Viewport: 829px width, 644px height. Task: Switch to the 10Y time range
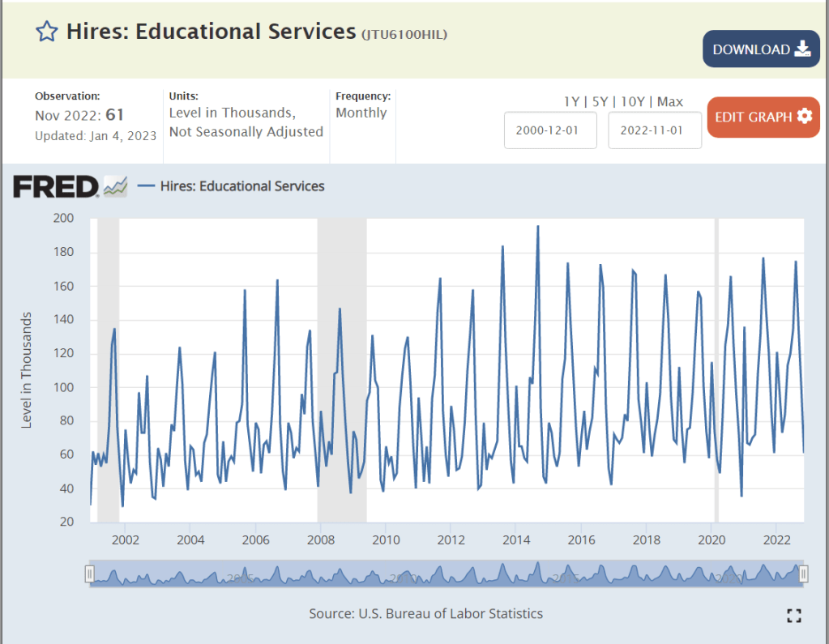(635, 102)
